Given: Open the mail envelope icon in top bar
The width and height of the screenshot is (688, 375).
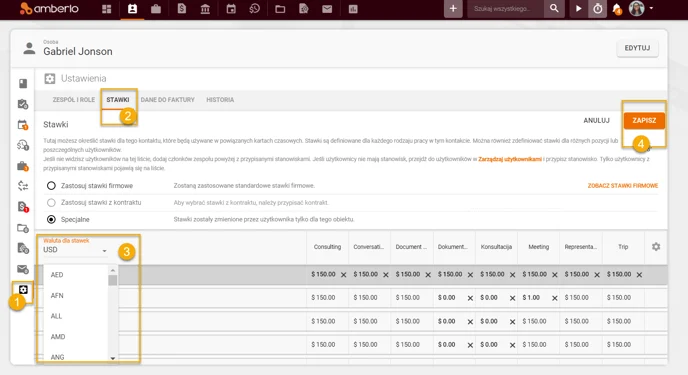Looking at the screenshot, I should (x=327, y=9).
